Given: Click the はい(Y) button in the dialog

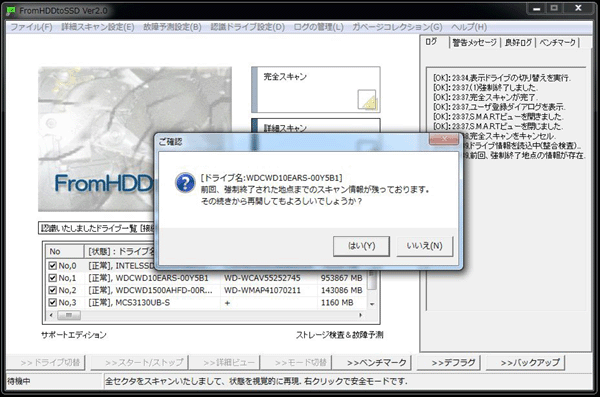Looking at the screenshot, I should [x=361, y=246].
